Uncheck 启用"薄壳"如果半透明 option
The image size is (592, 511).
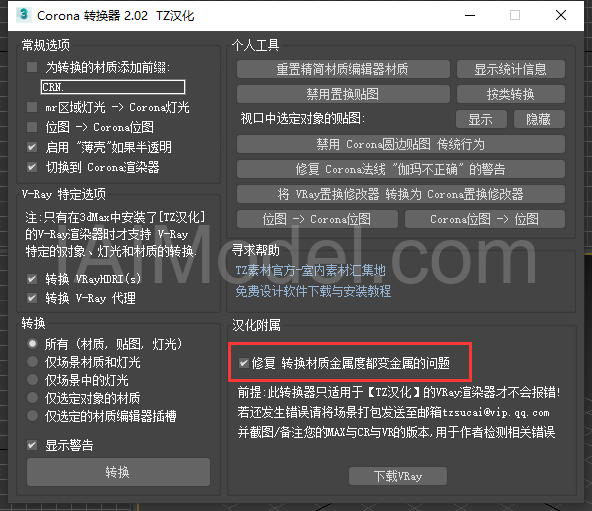[x=32, y=147]
